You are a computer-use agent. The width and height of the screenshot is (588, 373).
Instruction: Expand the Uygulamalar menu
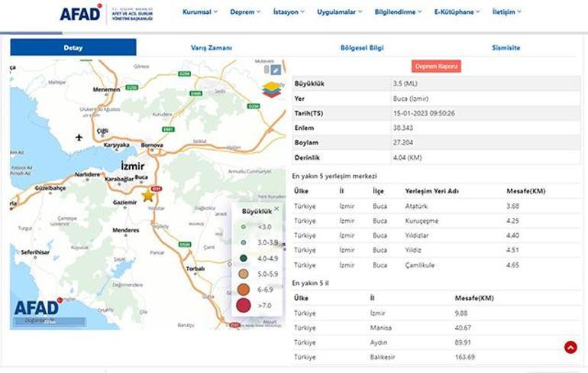pos(340,12)
